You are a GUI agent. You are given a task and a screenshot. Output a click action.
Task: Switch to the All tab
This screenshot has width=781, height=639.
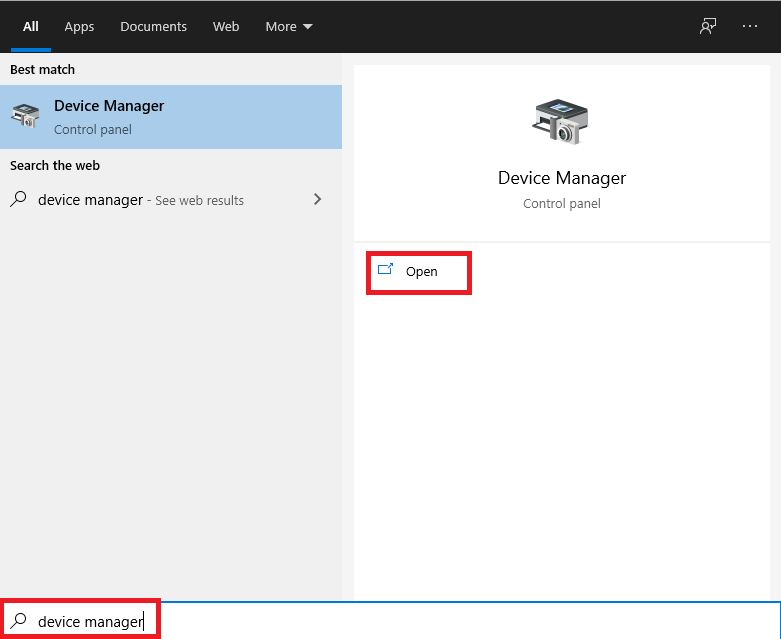(31, 27)
